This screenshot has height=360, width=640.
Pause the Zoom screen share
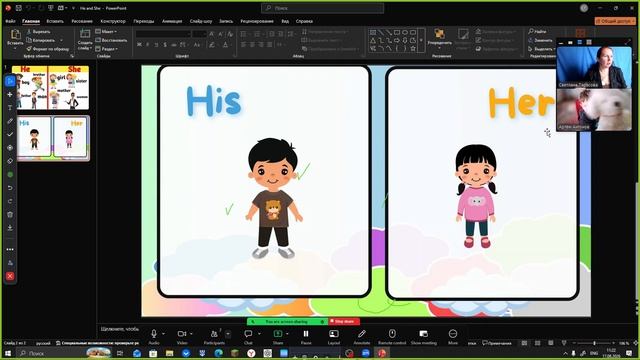pyautogui.click(x=306, y=334)
